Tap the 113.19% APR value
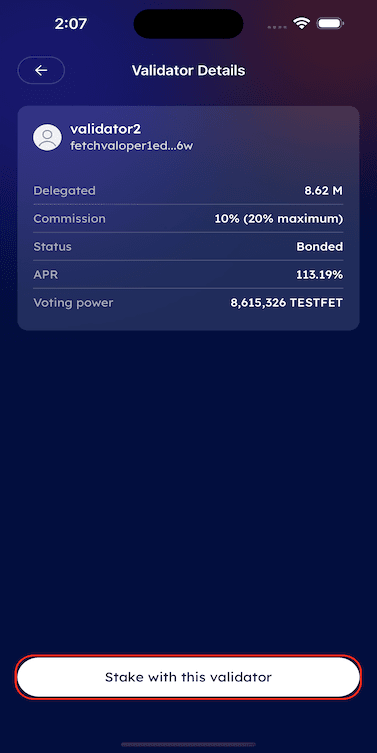 click(x=320, y=275)
